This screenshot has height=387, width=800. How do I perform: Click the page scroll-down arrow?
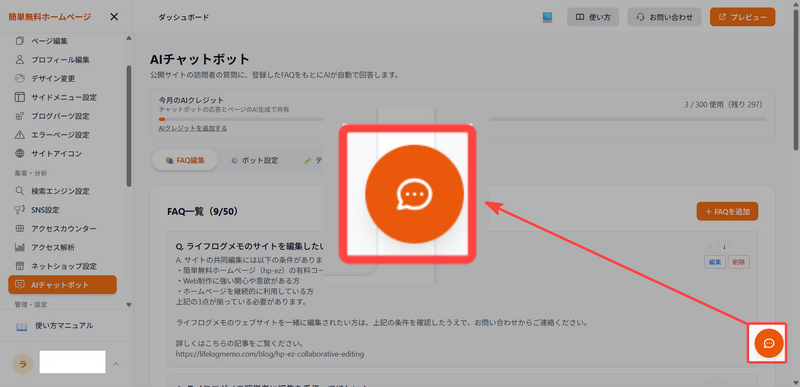(796, 383)
